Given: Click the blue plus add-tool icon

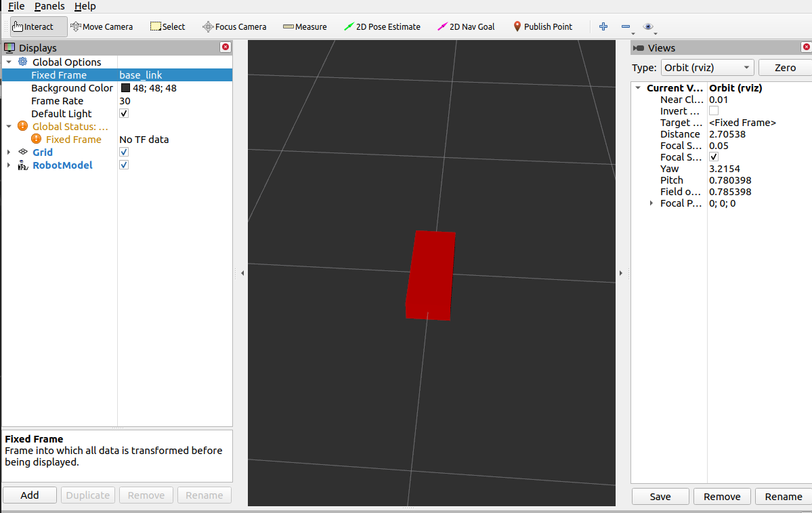Looking at the screenshot, I should (x=603, y=26).
